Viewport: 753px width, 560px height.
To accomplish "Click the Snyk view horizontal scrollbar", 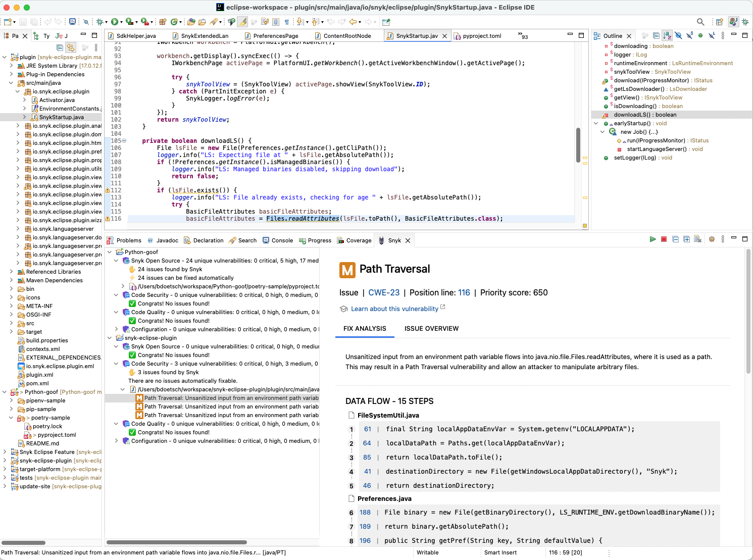I will pyautogui.click(x=177, y=542).
